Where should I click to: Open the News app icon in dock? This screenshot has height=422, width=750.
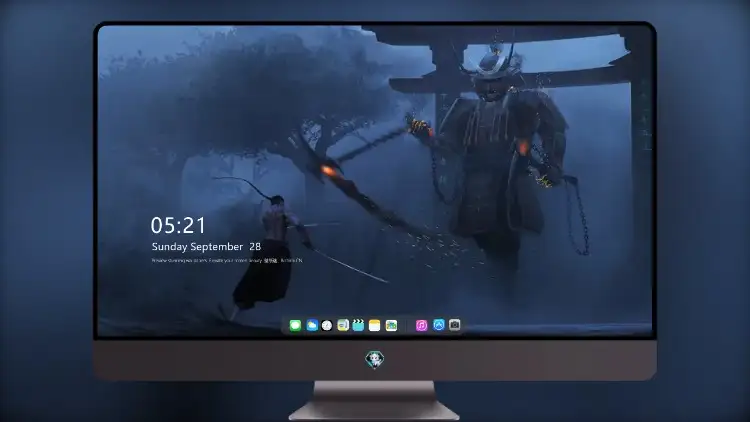click(343, 325)
